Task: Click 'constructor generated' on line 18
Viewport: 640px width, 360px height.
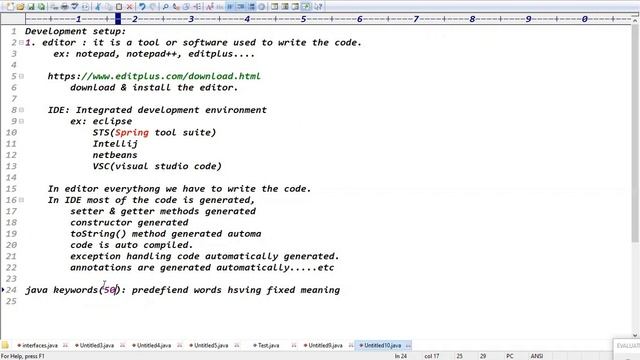Action: point(129,222)
